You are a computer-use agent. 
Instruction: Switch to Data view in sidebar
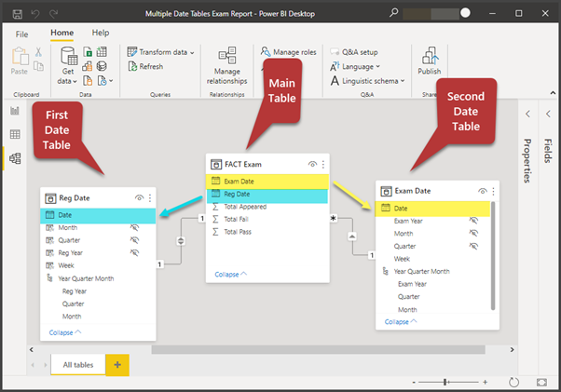[x=15, y=134]
